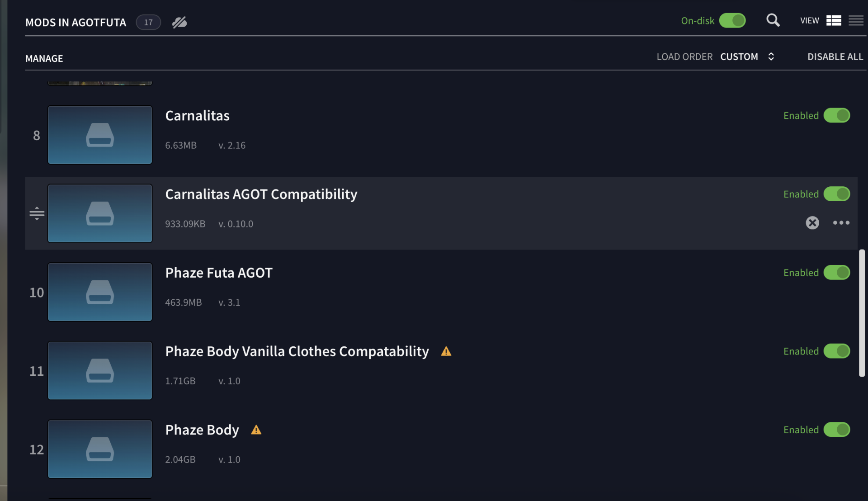Grab the reorder handle of Carnalitas AGOT Compatibility
The width and height of the screenshot is (868, 501).
[x=37, y=213]
